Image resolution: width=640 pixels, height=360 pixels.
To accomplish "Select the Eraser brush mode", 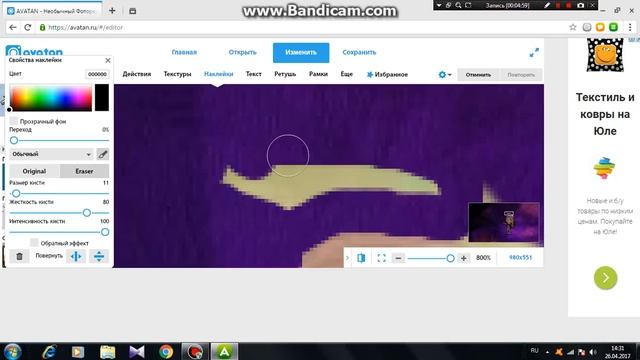I will [84, 171].
